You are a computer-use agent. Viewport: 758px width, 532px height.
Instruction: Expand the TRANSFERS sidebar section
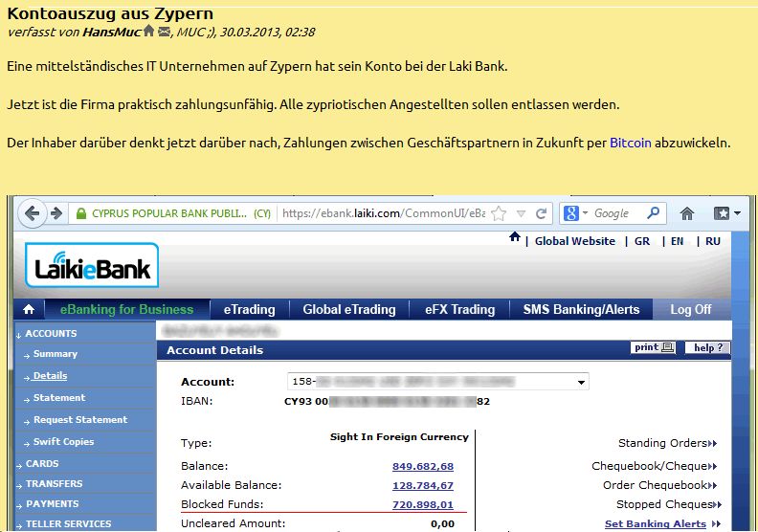tap(54, 484)
